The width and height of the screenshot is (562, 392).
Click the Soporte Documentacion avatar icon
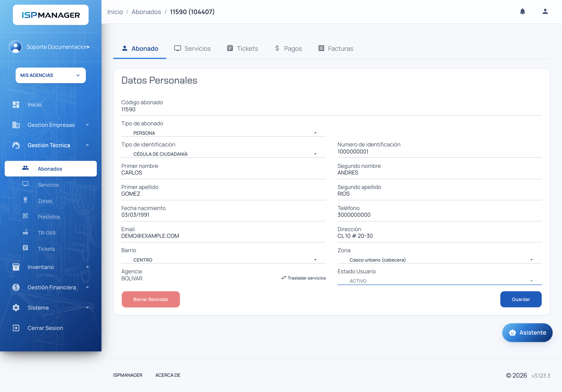(x=16, y=47)
